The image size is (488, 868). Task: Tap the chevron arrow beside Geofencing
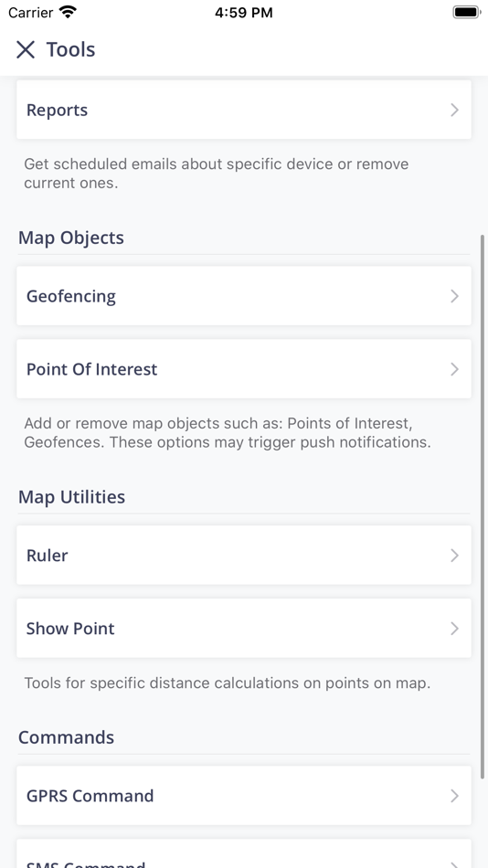pos(455,296)
